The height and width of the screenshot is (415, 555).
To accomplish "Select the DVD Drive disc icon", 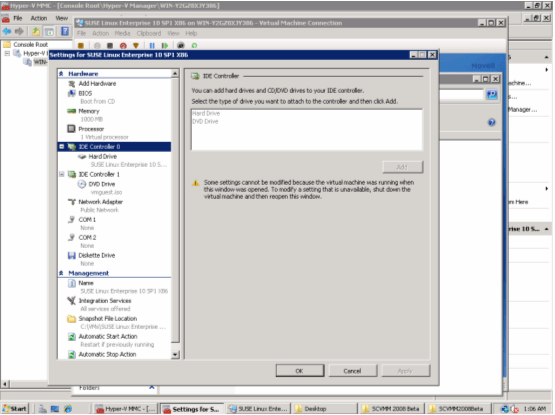I will [x=82, y=184].
